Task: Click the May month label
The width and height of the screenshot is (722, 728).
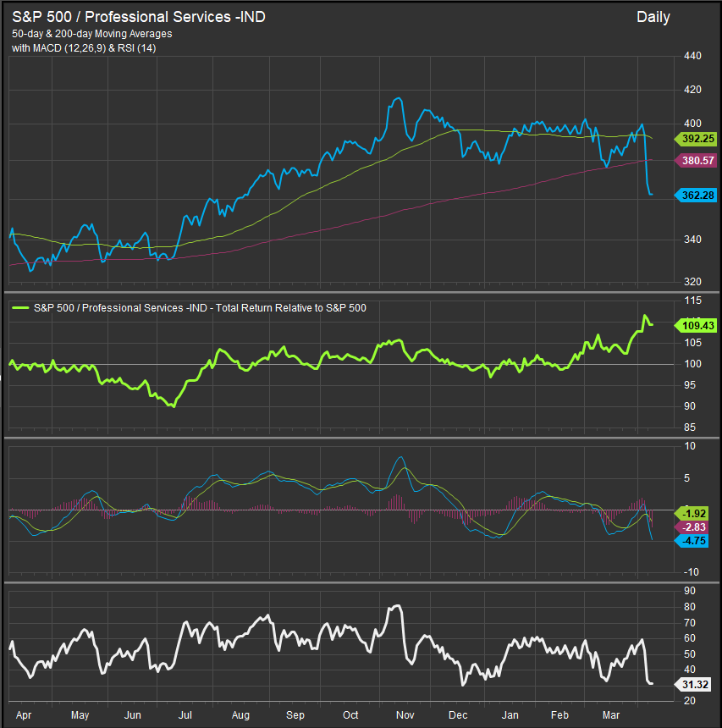Action: [80, 715]
